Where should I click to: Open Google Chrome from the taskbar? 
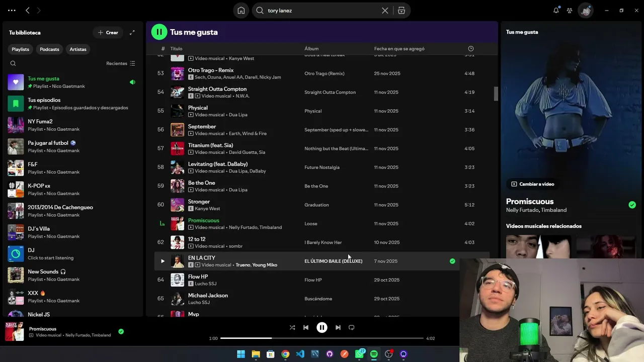click(x=285, y=354)
